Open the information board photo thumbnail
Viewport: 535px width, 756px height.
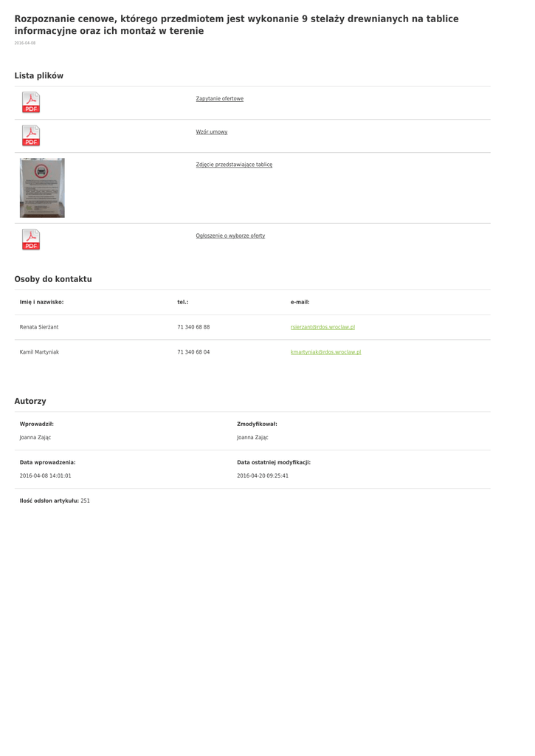42,188
